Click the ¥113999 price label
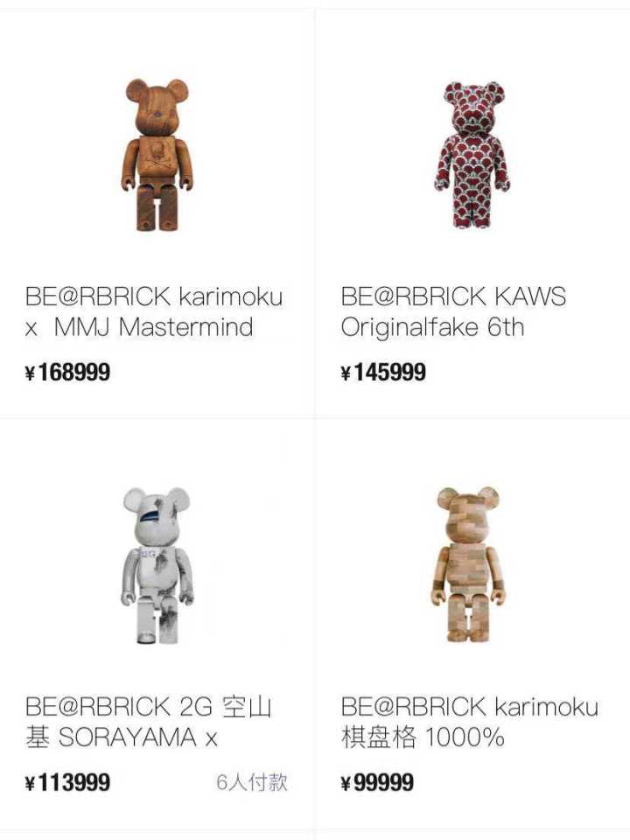The width and height of the screenshot is (630, 840). (x=67, y=782)
